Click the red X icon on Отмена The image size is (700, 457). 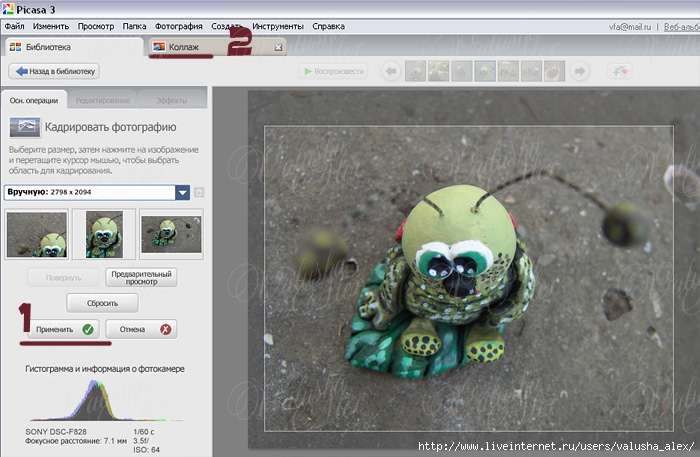[166, 329]
